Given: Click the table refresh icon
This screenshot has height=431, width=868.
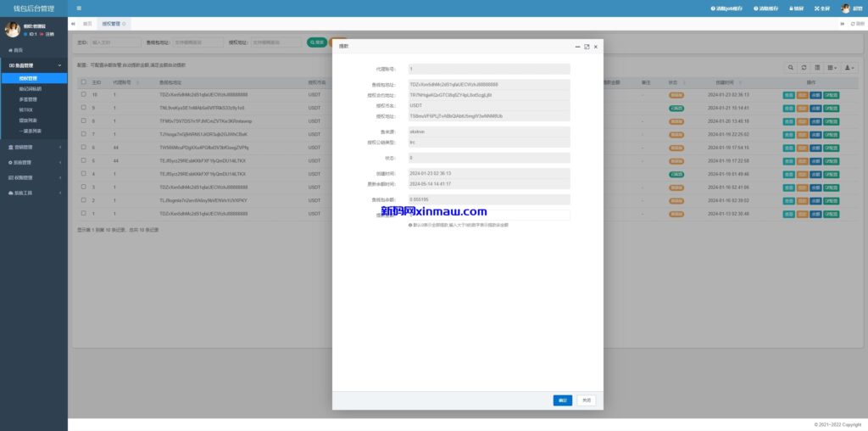Looking at the screenshot, I should (x=804, y=67).
